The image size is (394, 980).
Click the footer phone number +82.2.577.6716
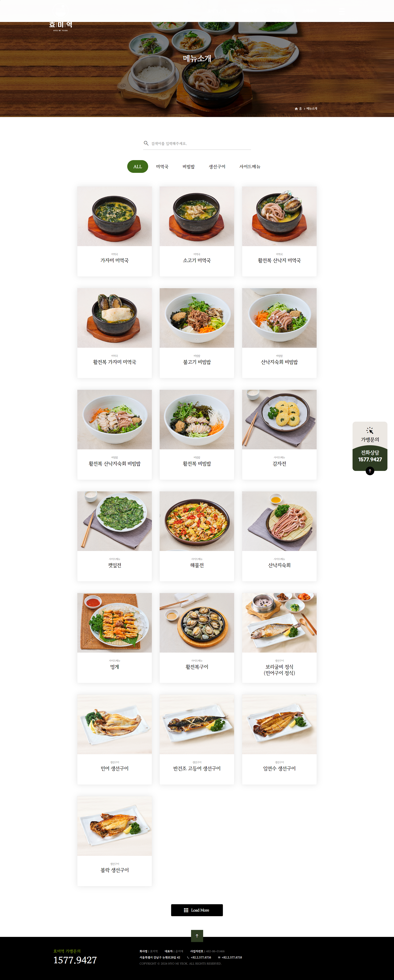pyautogui.click(x=201, y=957)
